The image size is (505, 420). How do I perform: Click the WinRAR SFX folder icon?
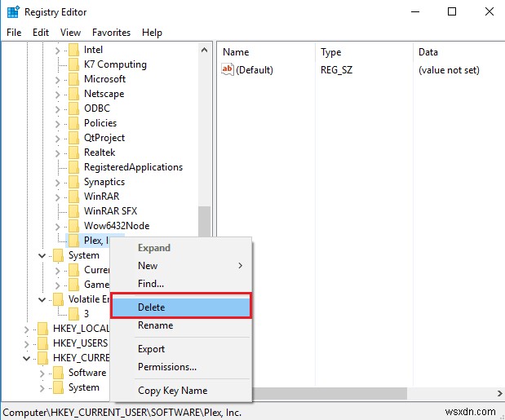click(73, 211)
